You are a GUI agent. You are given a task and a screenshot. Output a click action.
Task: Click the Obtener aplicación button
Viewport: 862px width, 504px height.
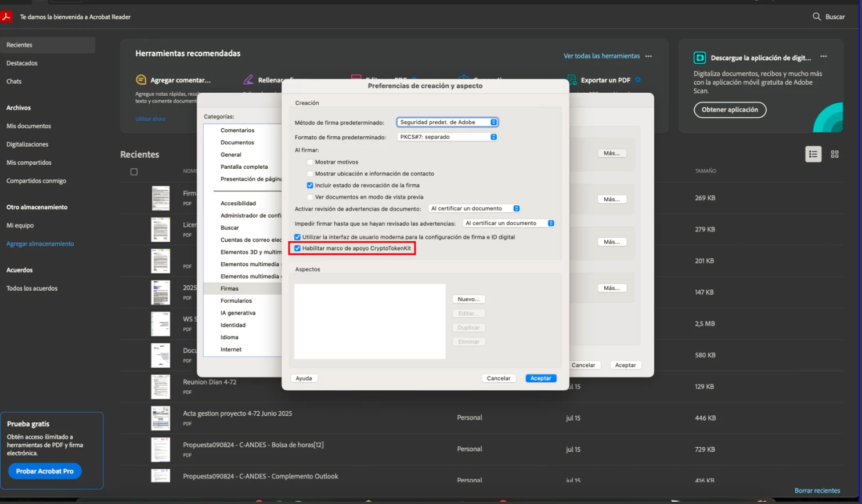pyautogui.click(x=730, y=110)
